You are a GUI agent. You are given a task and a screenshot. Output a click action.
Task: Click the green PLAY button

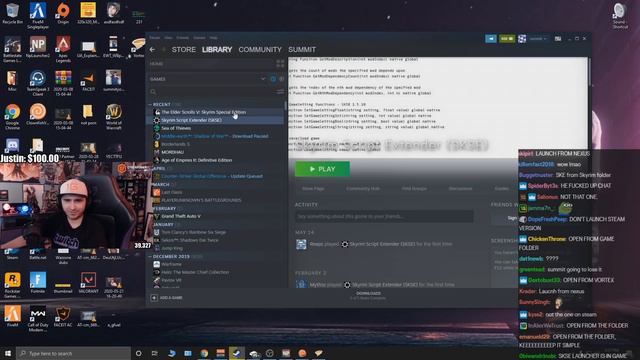pos(322,169)
